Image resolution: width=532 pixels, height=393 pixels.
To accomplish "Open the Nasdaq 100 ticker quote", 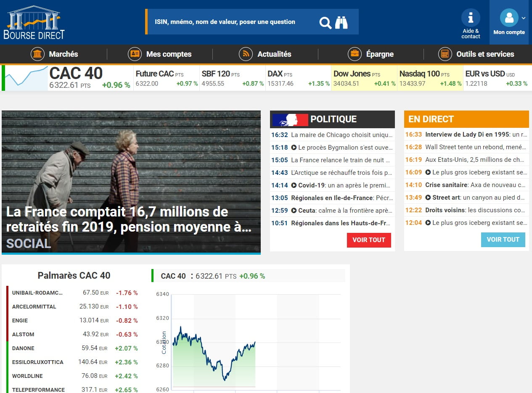I will (430, 78).
